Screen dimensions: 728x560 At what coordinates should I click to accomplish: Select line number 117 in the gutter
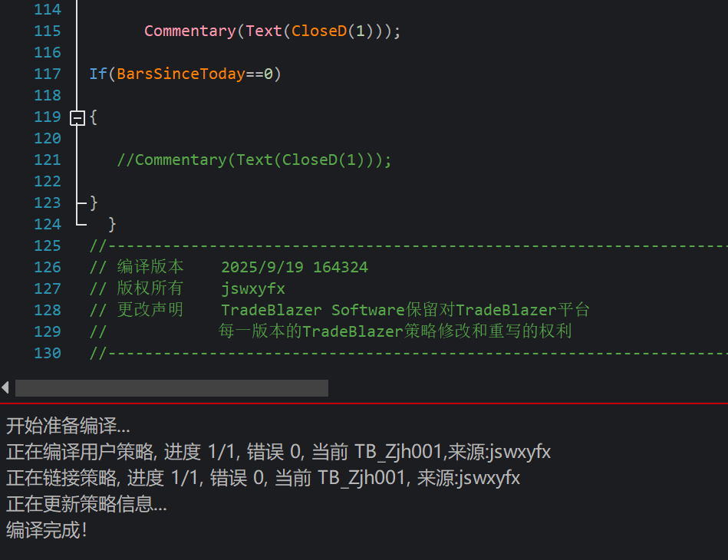(x=48, y=74)
